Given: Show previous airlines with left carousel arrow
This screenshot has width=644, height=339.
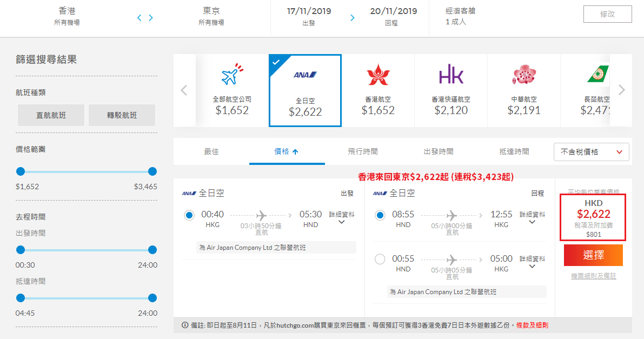Looking at the screenshot, I should [x=184, y=90].
